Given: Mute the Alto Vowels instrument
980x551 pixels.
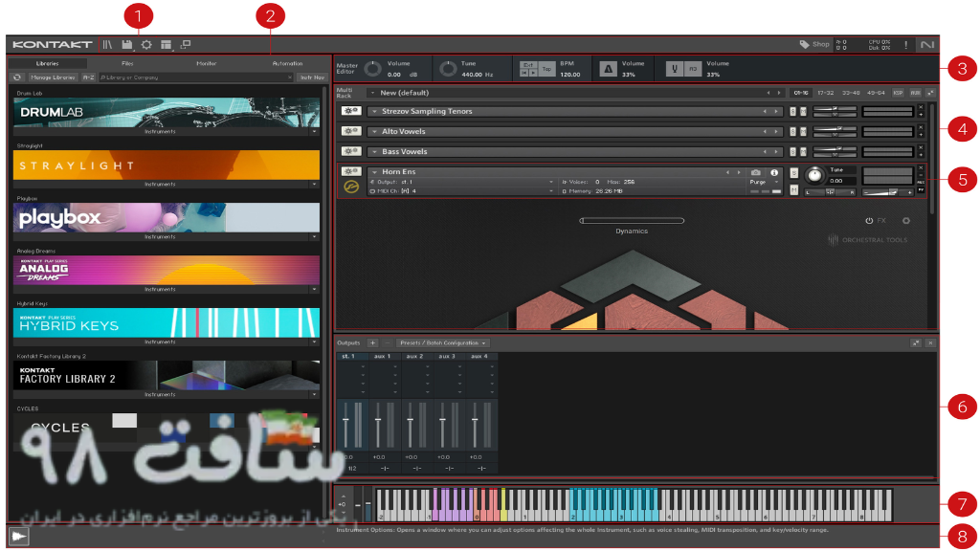Looking at the screenshot, I should tap(803, 132).
